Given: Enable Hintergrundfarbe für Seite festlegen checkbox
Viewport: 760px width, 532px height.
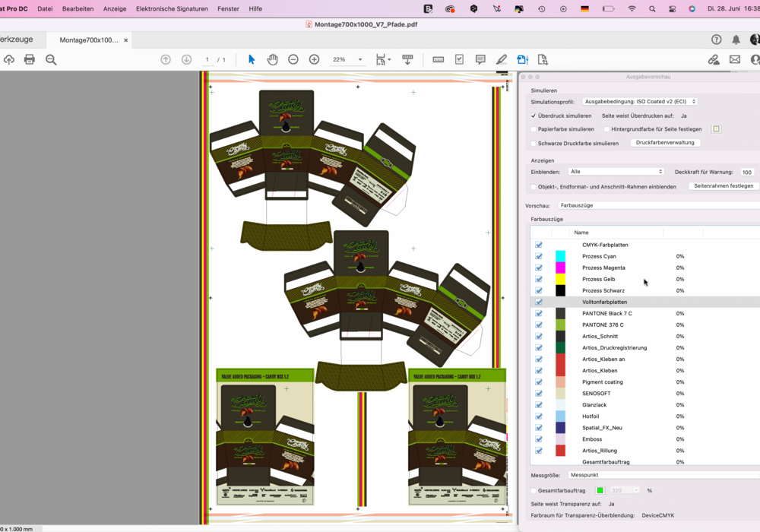Looking at the screenshot, I should [x=606, y=129].
